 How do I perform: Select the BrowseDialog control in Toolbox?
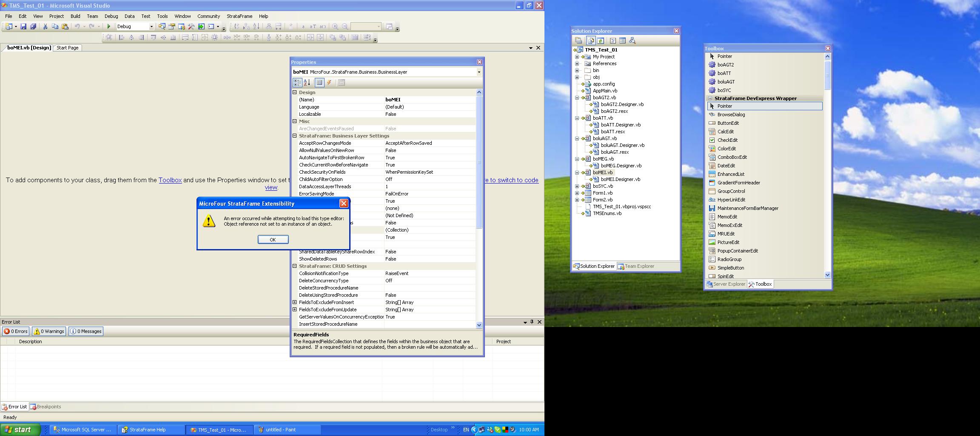pos(731,115)
